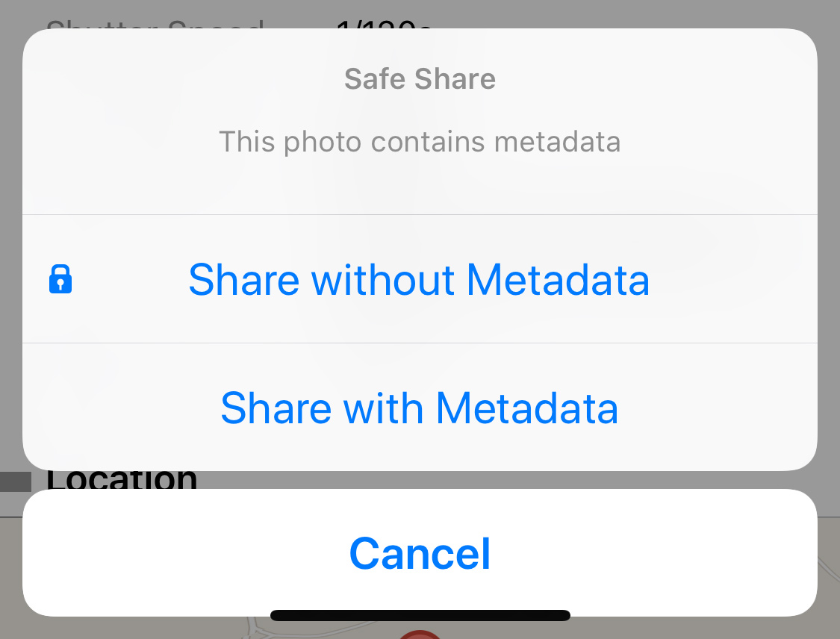
Task: Cancel the Safe Share sheet
Action: click(420, 552)
